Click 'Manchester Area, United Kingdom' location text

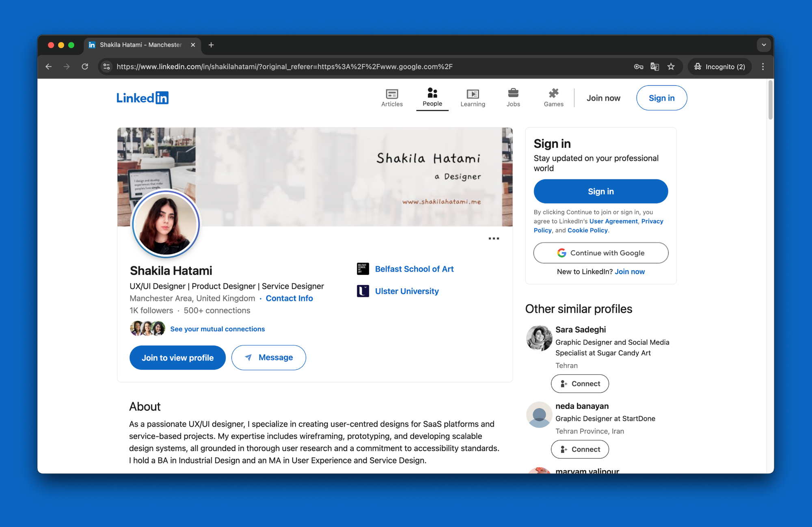tap(192, 298)
